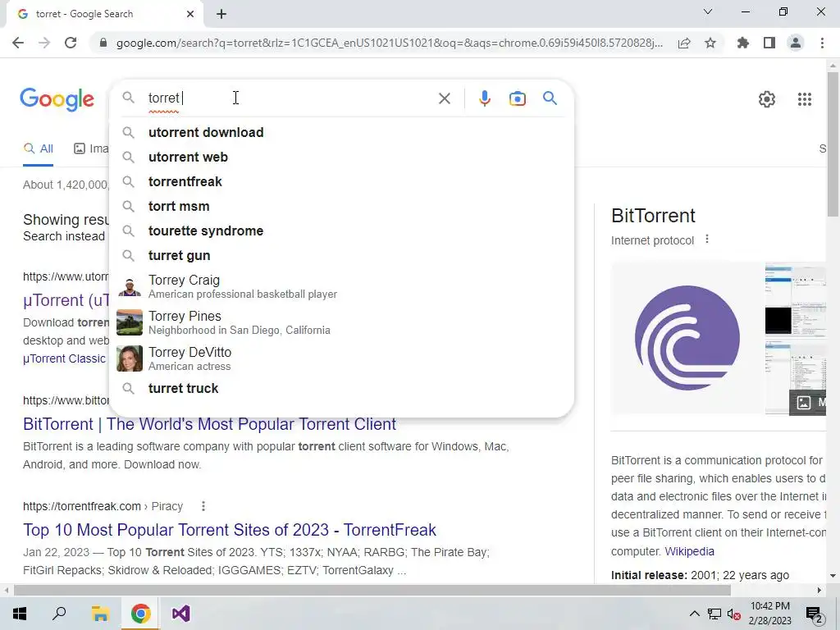Go back with the browser back arrow
This screenshot has width=840, height=630.
point(18,43)
